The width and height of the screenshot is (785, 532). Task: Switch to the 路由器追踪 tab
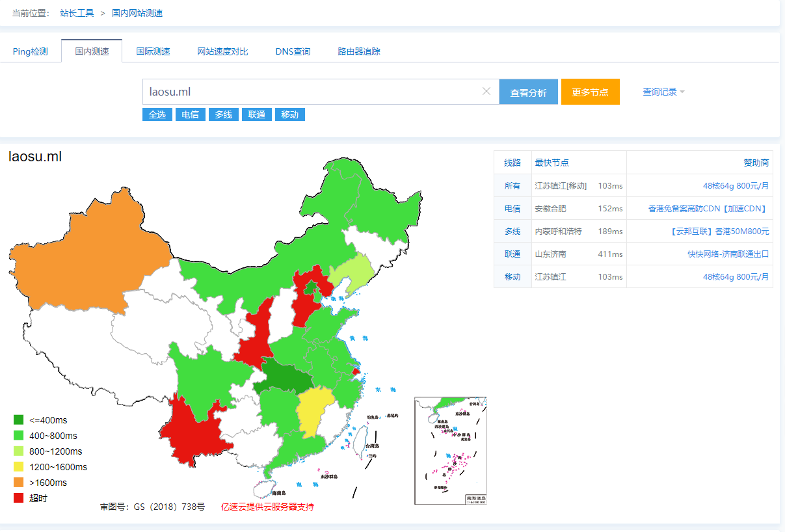pos(359,51)
